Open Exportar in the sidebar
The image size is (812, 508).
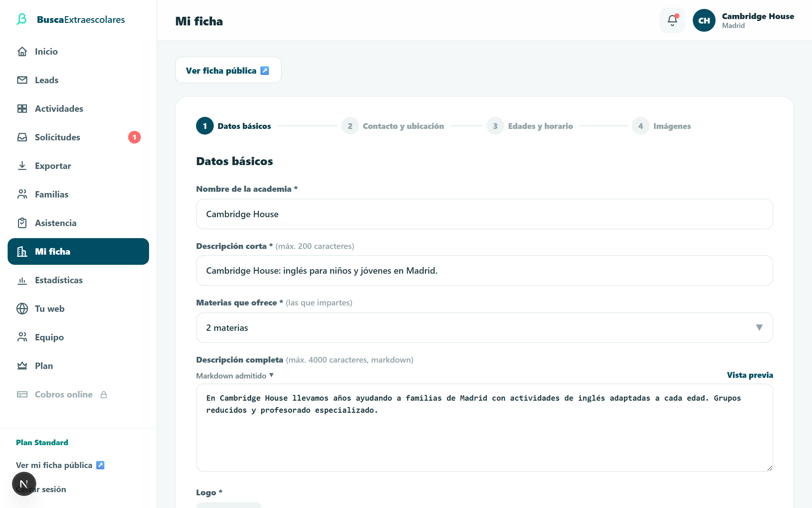coord(78,166)
